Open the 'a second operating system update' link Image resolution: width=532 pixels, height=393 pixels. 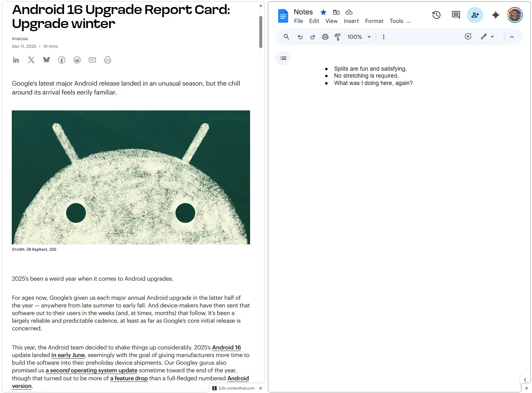91,370
